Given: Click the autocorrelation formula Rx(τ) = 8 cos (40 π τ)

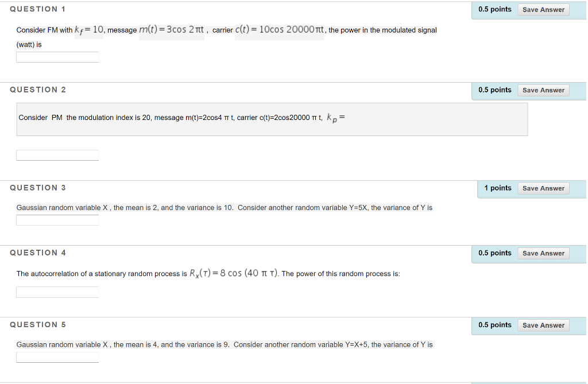Looking at the screenshot, I should (234, 273).
